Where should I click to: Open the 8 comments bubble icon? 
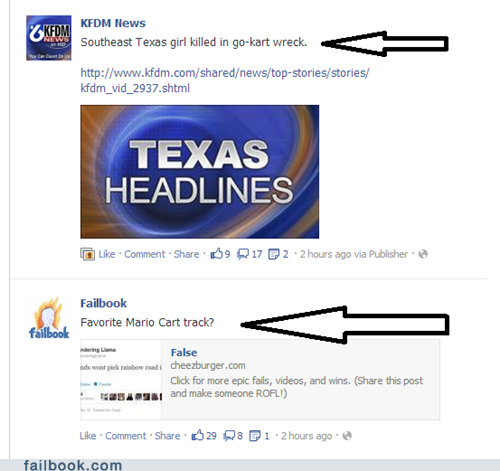click(229, 436)
